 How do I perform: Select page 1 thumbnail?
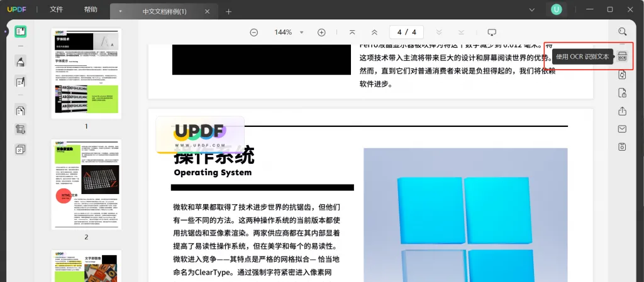pyautogui.click(x=86, y=73)
